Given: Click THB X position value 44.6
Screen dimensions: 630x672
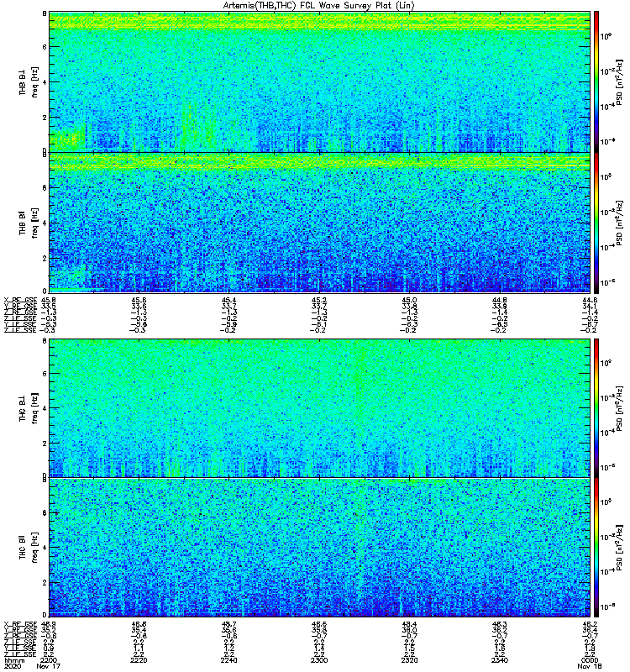Looking at the screenshot, I should pyautogui.click(x=590, y=301).
